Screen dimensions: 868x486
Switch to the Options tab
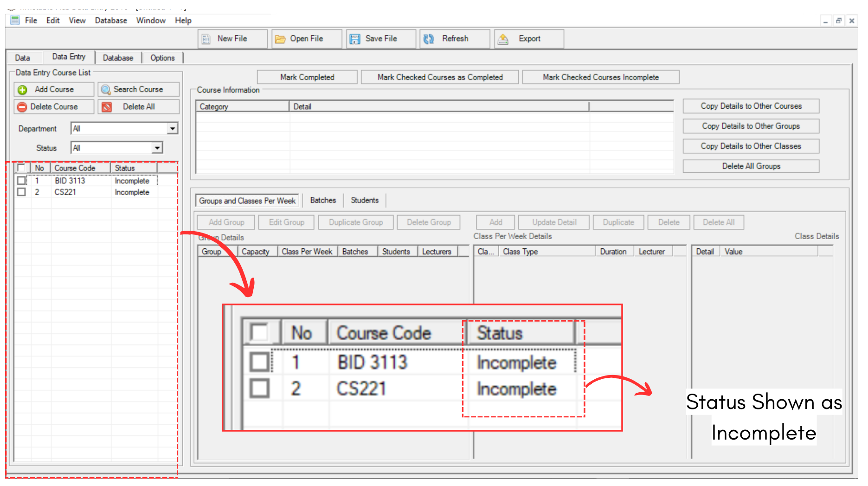pyautogui.click(x=162, y=58)
